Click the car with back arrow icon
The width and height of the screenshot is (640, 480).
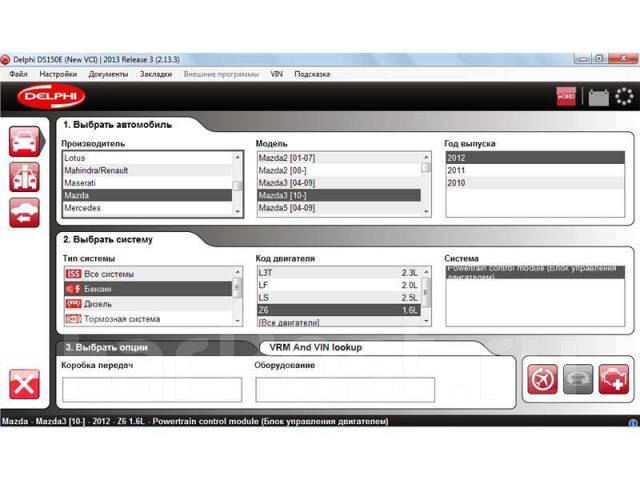pyautogui.click(x=24, y=213)
